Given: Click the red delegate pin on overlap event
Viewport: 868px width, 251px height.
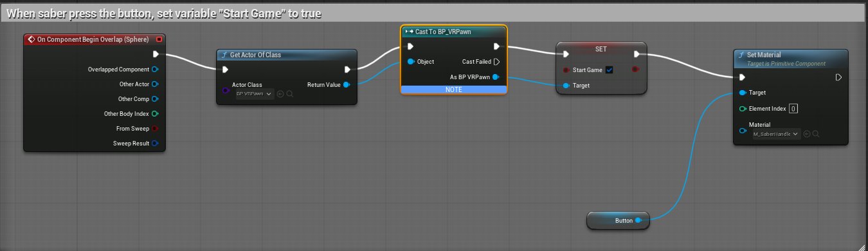Looking at the screenshot, I should pyautogui.click(x=159, y=39).
